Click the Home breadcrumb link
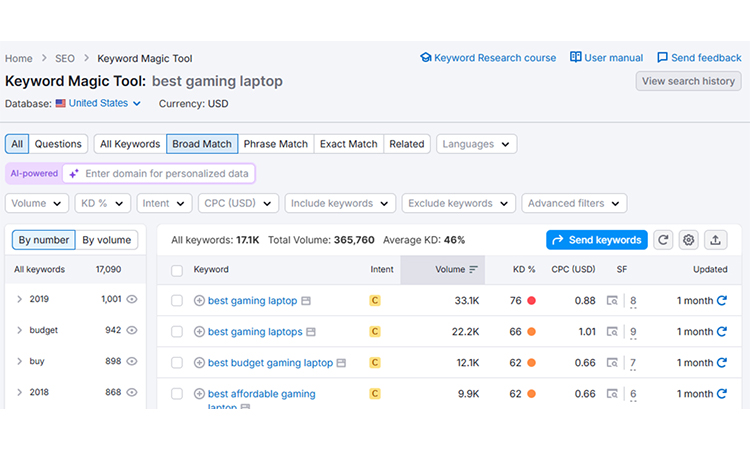The width and height of the screenshot is (750, 450). pos(18,59)
